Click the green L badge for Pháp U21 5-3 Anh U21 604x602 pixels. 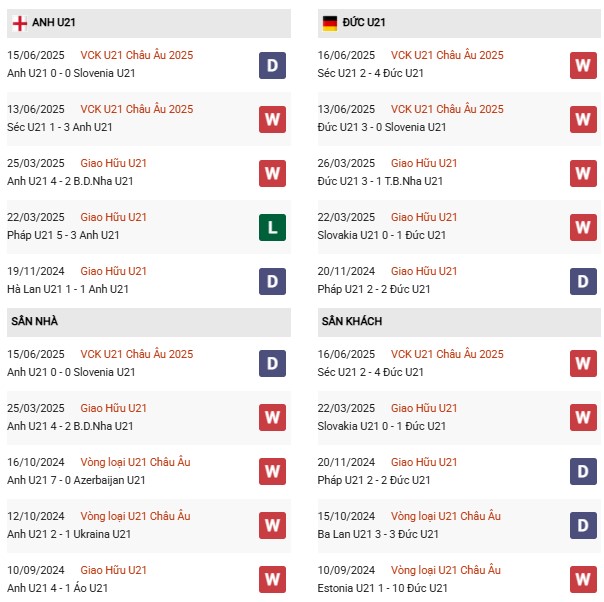coord(272,227)
